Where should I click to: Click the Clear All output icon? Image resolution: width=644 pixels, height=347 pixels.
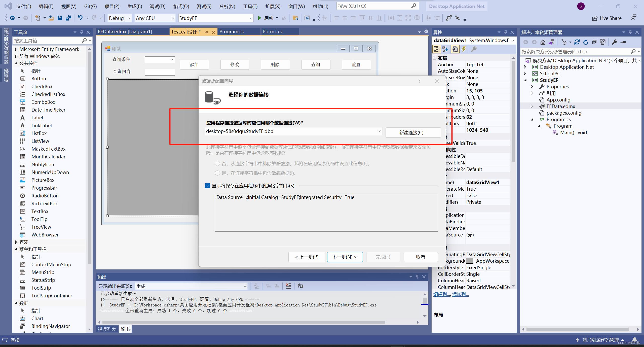tap(288, 286)
